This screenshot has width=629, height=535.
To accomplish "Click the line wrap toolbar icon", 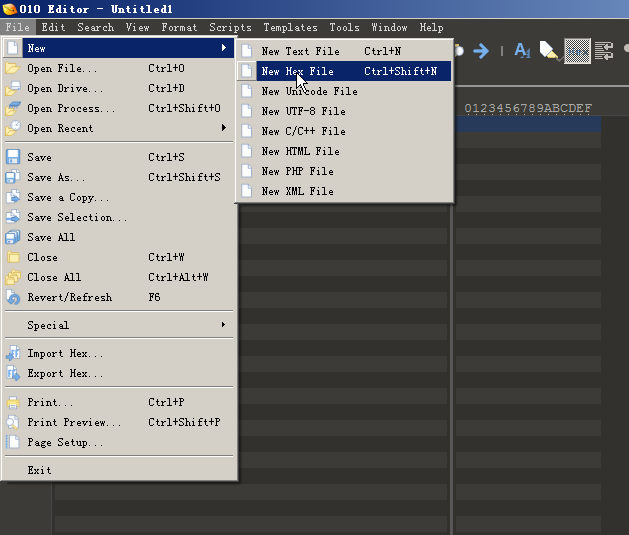I will click(x=604, y=51).
